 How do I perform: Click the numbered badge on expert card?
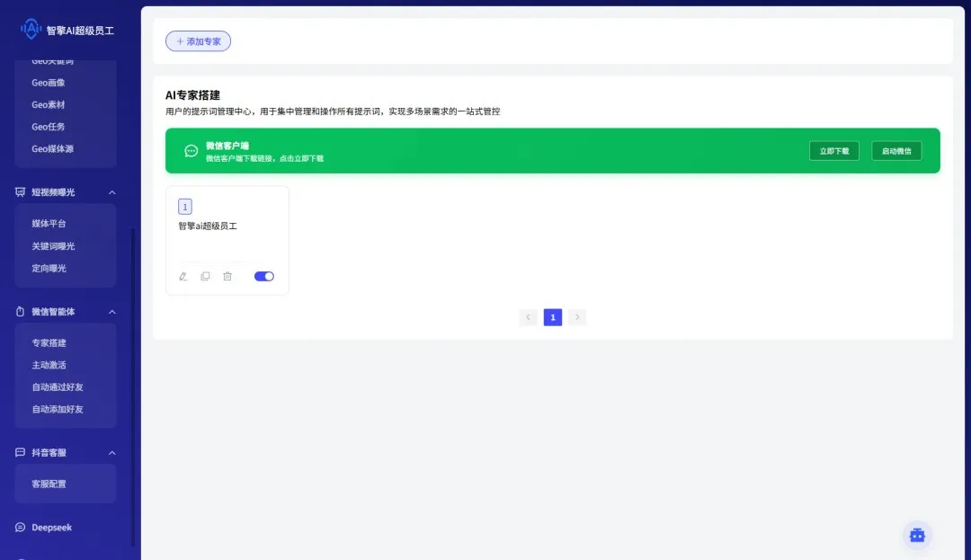pos(185,207)
